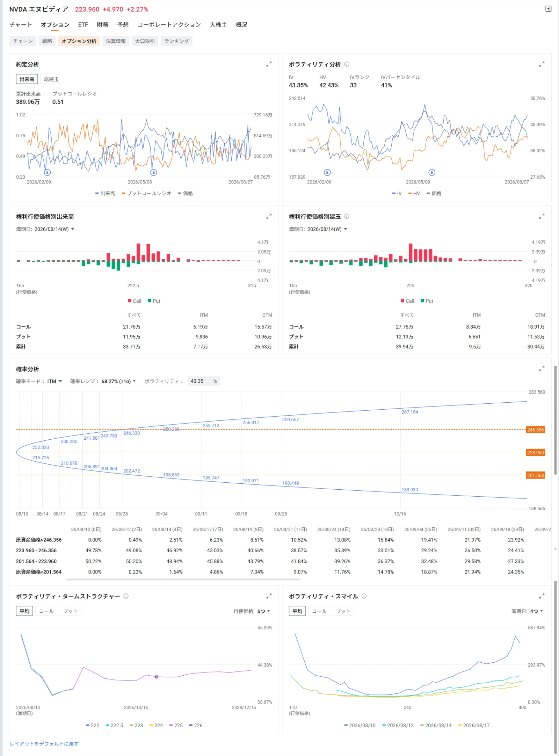Select プット in the volatility smile panel
This screenshot has height=756, width=559.
point(343,611)
